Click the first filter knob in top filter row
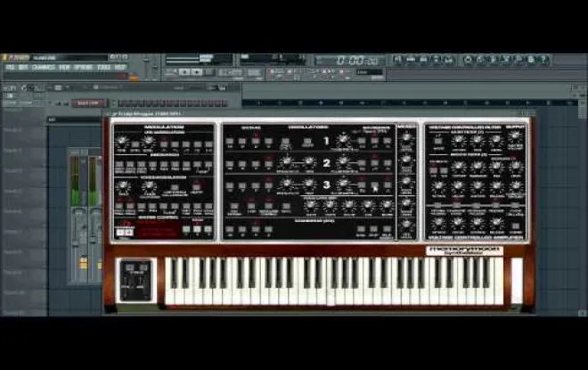 tap(458, 141)
